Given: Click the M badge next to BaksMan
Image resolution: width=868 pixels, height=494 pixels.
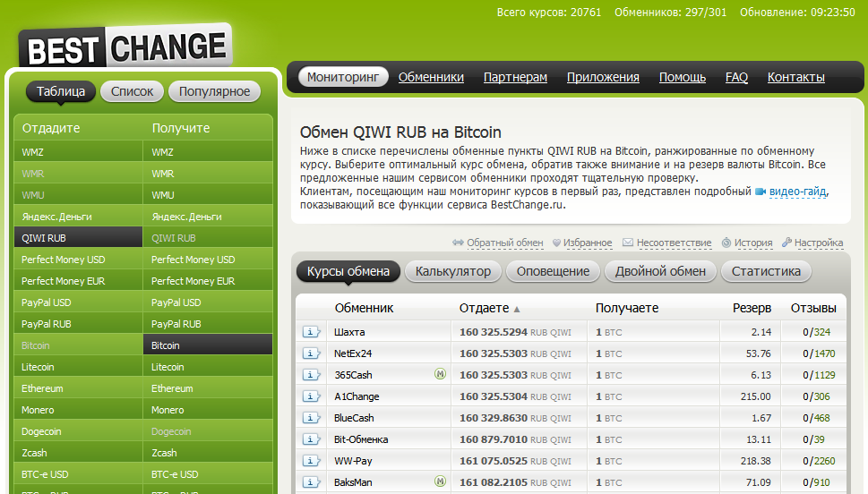Looking at the screenshot, I should [x=440, y=481].
